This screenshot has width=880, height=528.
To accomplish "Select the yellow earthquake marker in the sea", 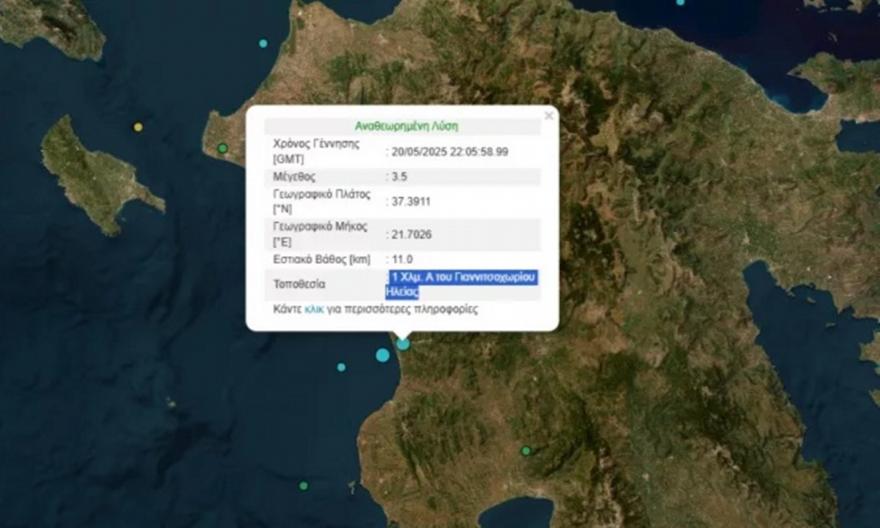I will [138, 127].
